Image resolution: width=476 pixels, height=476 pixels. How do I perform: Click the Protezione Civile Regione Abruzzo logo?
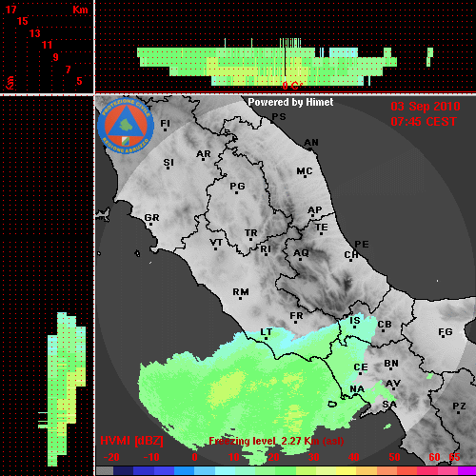(x=126, y=126)
